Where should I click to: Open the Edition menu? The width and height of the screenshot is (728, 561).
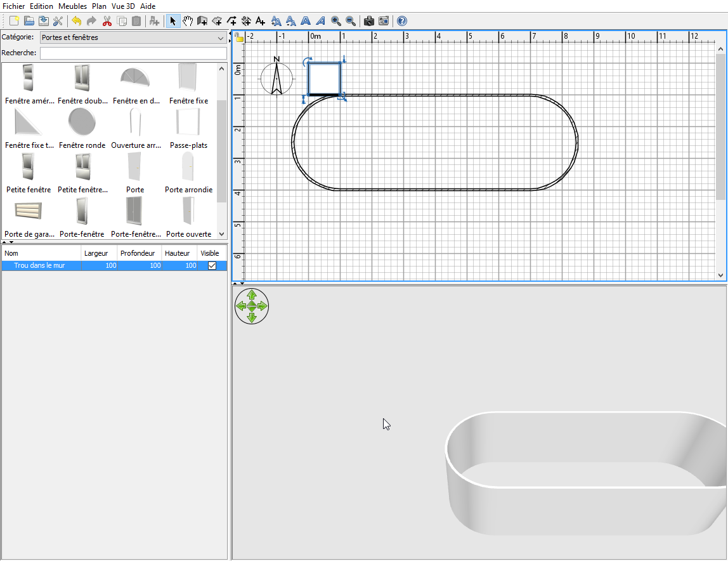(41, 6)
